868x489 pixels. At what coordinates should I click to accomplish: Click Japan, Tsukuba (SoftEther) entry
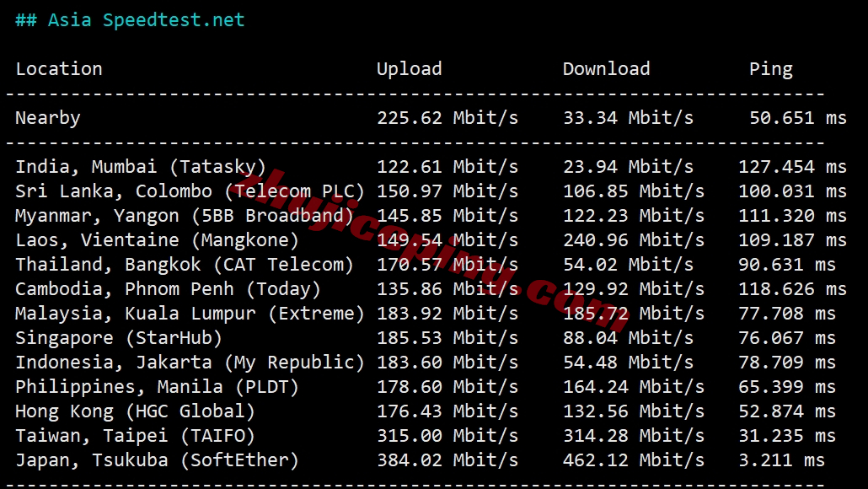[157, 460]
